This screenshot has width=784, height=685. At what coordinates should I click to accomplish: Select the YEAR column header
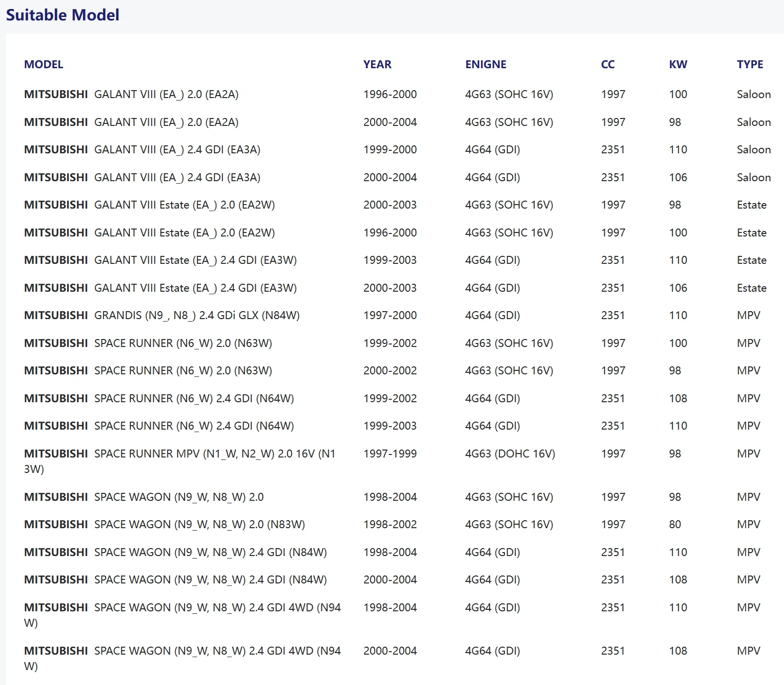(377, 64)
